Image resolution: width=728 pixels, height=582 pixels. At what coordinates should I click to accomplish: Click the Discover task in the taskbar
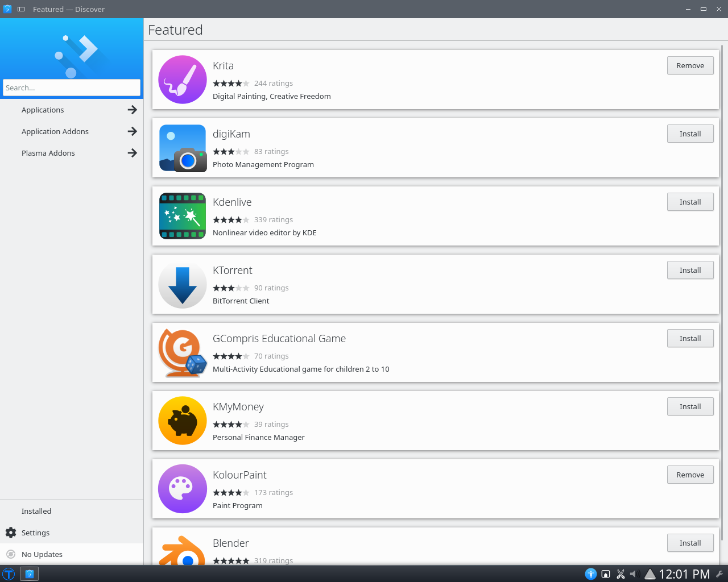pyautogui.click(x=30, y=574)
